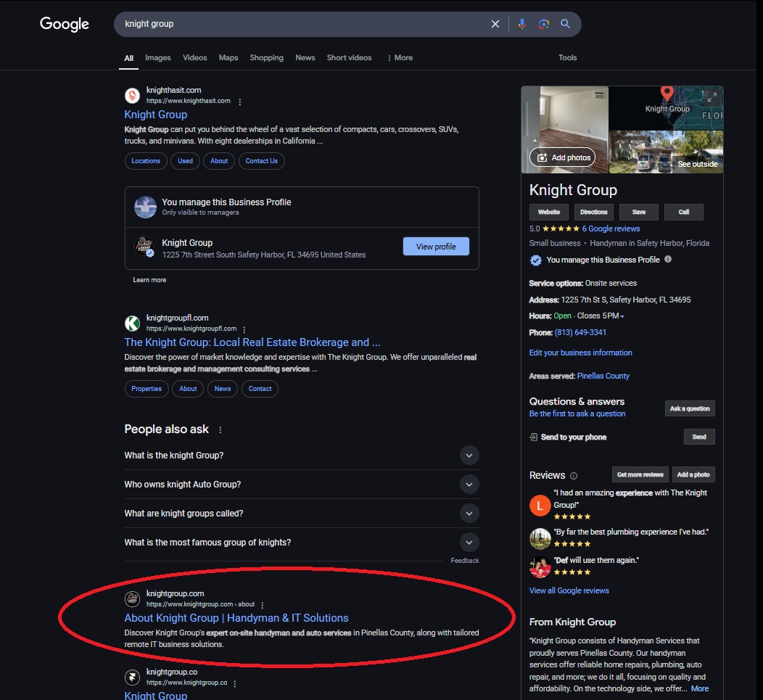Click the knightgroup.co favicon
Image resolution: width=763 pixels, height=700 pixels.
click(132, 677)
